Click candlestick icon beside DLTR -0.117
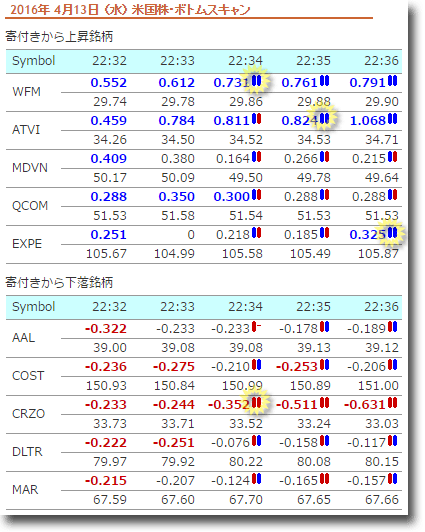The width and height of the screenshot is (425, 532). coord(392,441)
